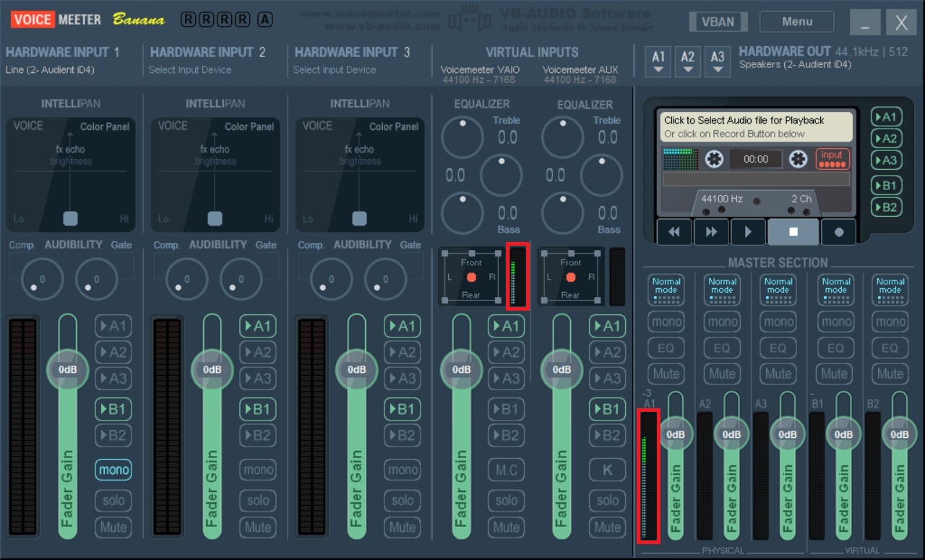Click the rewind icon on the tape recorder
This screenshot has height=560, width=925.
pos(674,231)
